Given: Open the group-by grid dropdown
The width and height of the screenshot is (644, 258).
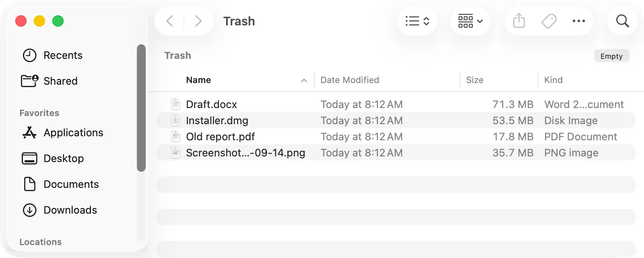Looking at the screenshot, I should tap(470, 21).
